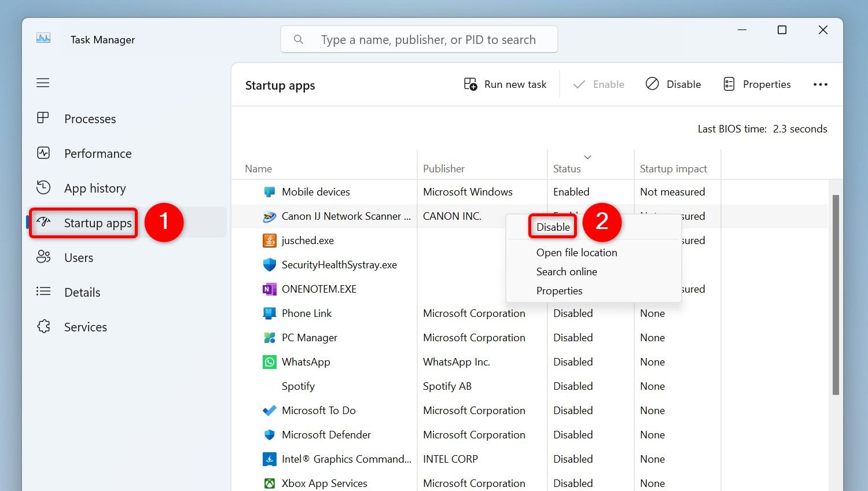Sort by Startup impact column header
This screenshot has width=868, height=491.
(x=674, y=169)
